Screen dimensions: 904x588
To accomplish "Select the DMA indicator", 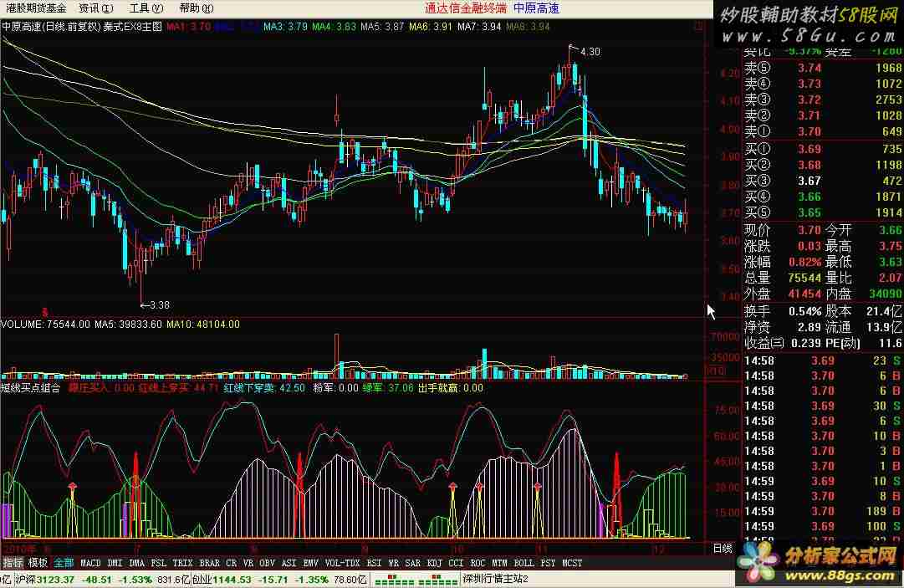I will 136,563.
